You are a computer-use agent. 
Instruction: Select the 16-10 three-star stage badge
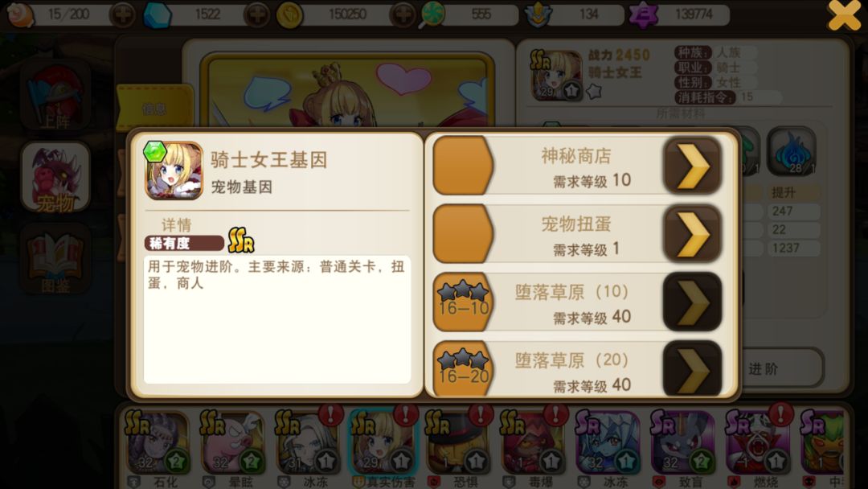coord(464,302)
